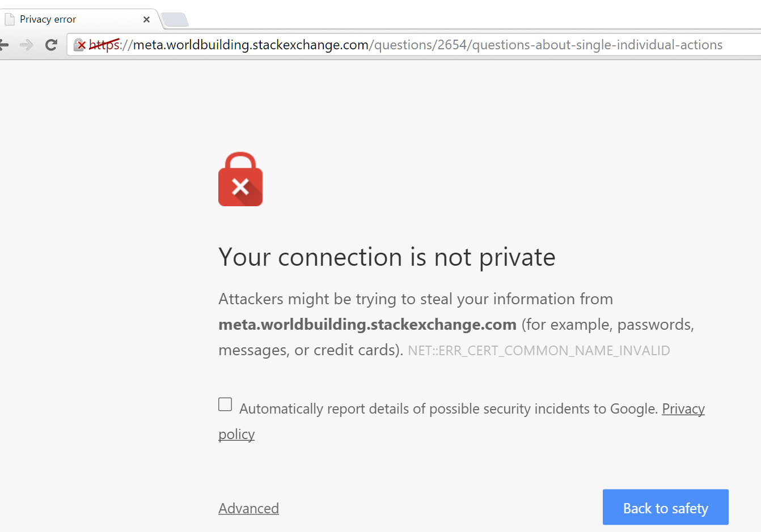This screenshot has width=761, height=532.
Task: Click the 'Attackers might be trying' warning sentence
Action: [415, 299]
